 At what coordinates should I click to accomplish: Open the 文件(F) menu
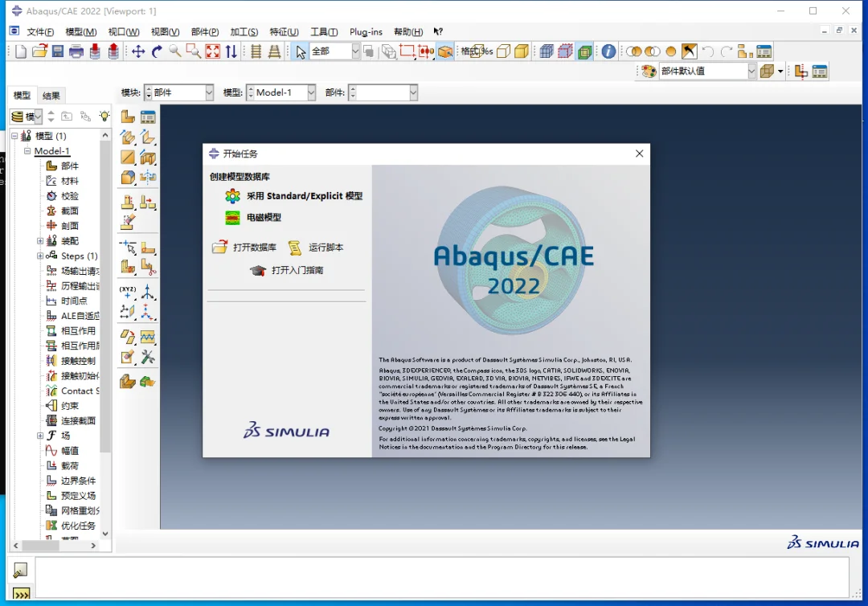40,31
